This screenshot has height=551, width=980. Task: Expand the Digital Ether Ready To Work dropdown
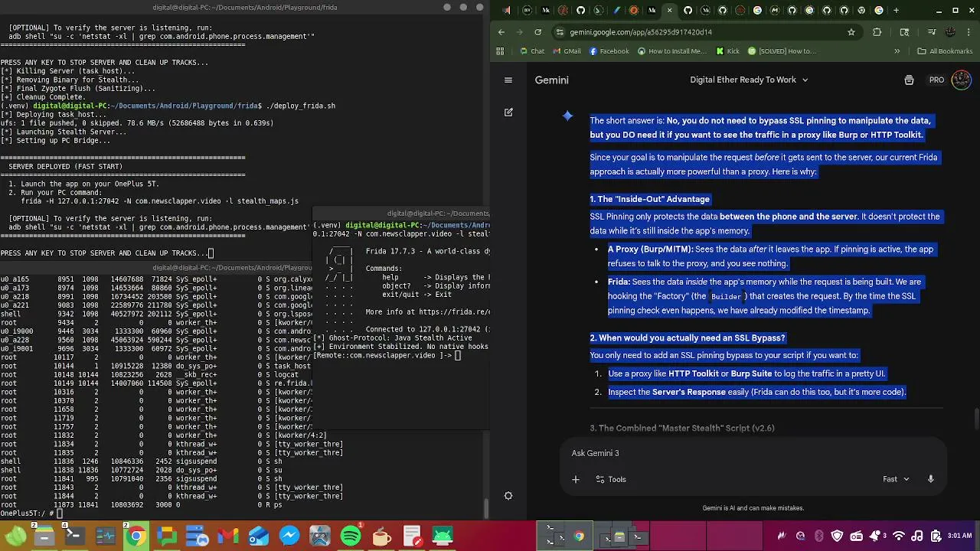click(x=749, y=80)
